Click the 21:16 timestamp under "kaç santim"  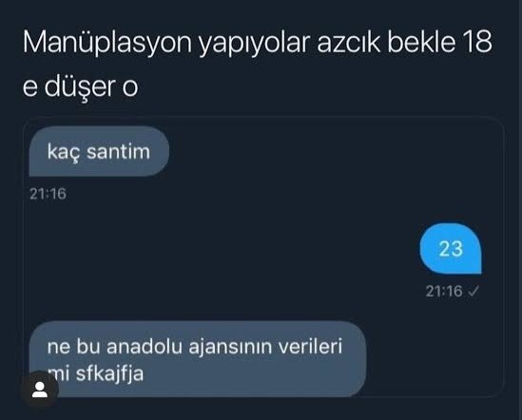coord(48,194)
